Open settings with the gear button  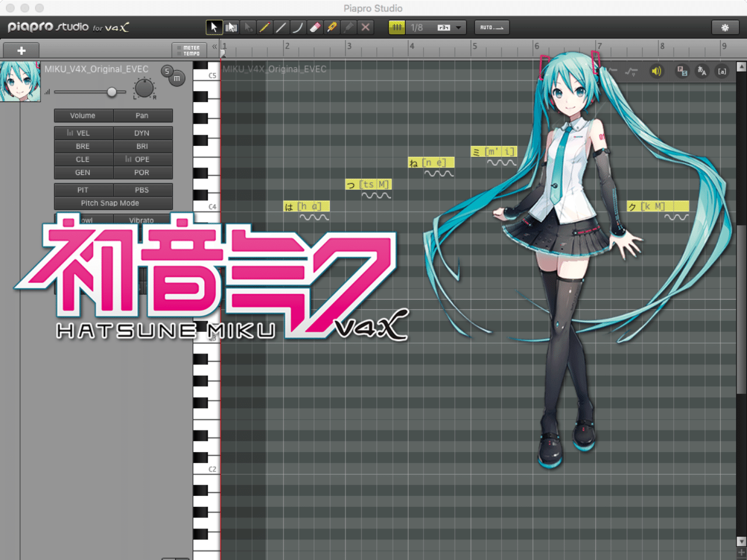[725, 27]
